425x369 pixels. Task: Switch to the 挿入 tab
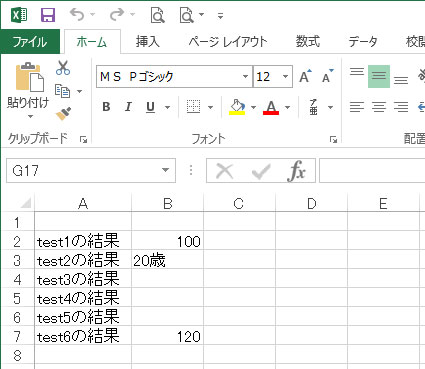coord(148,42)
